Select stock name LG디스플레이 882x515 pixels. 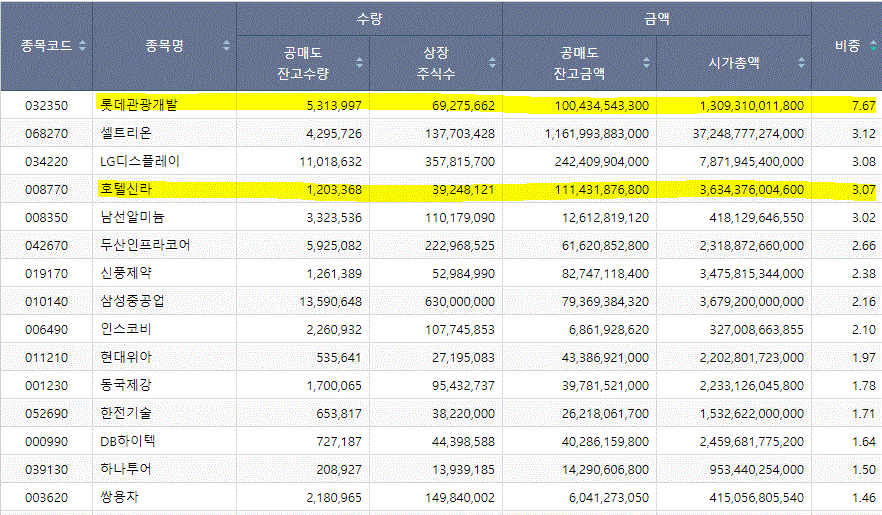point(140,161)
